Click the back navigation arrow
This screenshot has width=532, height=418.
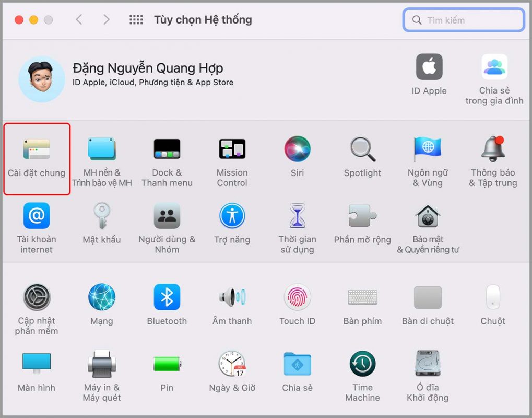[79, 20]
